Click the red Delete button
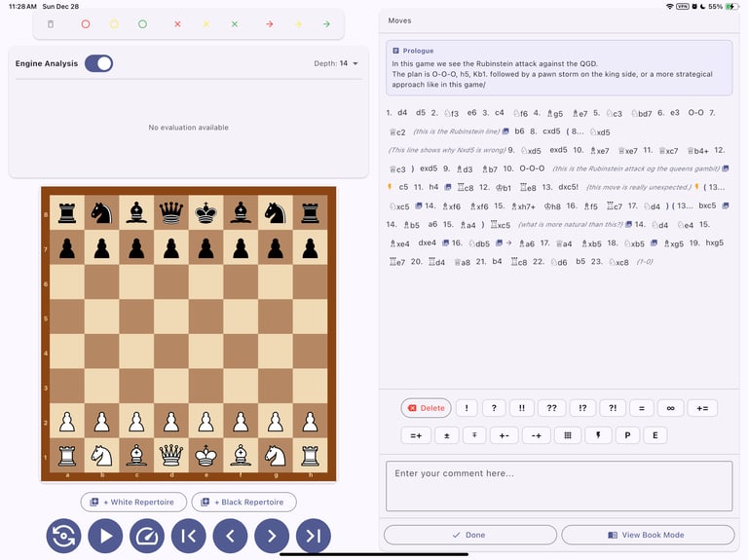The height and width of the screenshot is (560, 748). [x=426, y=408]
